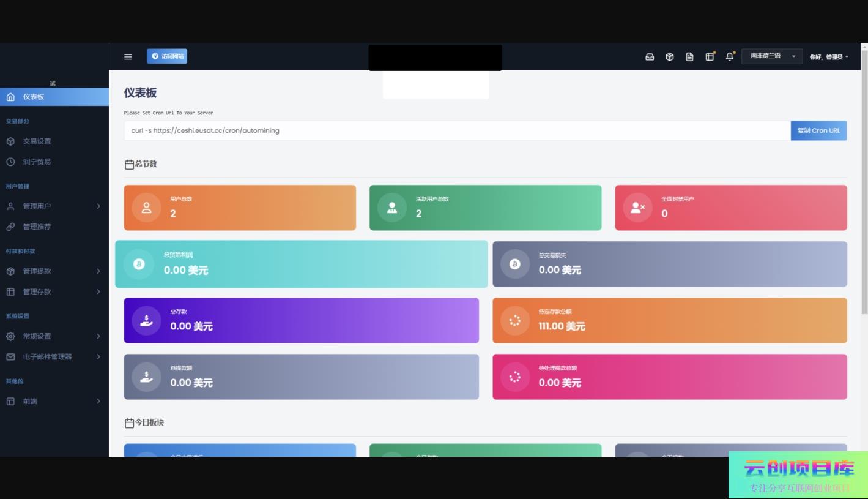Open the notification bell icon
Viewport: 868px width, 499px height.
(729, 57)
